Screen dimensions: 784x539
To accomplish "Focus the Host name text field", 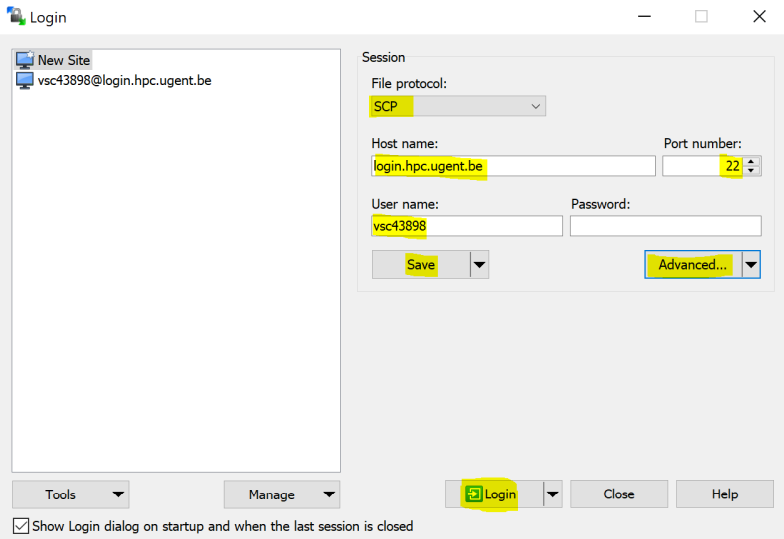I will tap(513, 166).
